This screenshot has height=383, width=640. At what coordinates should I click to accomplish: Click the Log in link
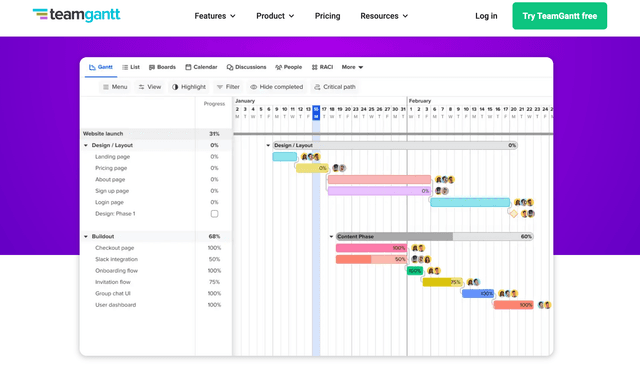coord(486,16)
